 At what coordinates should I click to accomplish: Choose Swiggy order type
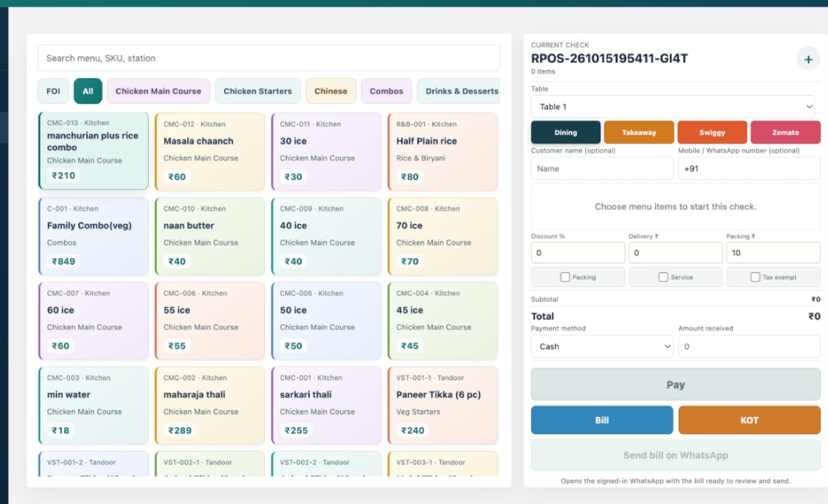click(712, 133)
